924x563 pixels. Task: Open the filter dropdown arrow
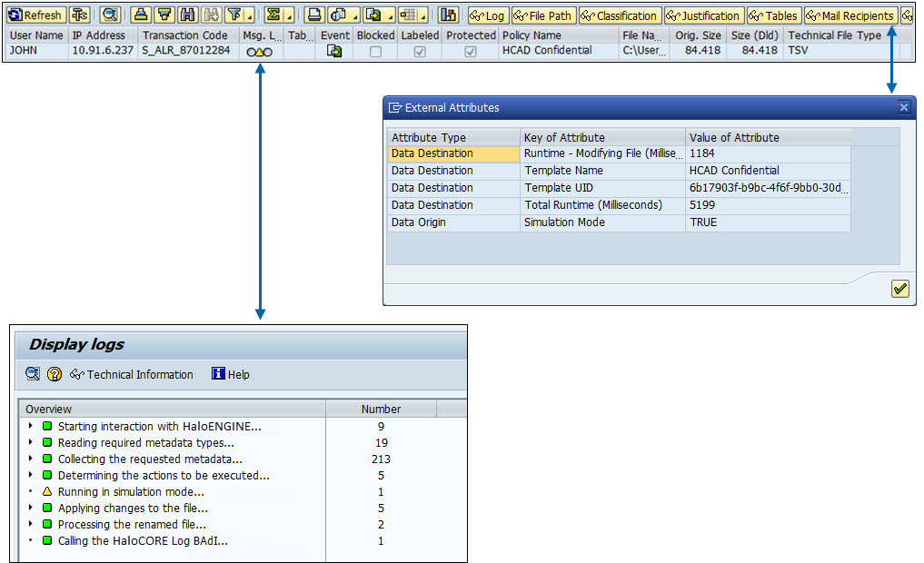point(250,16)
